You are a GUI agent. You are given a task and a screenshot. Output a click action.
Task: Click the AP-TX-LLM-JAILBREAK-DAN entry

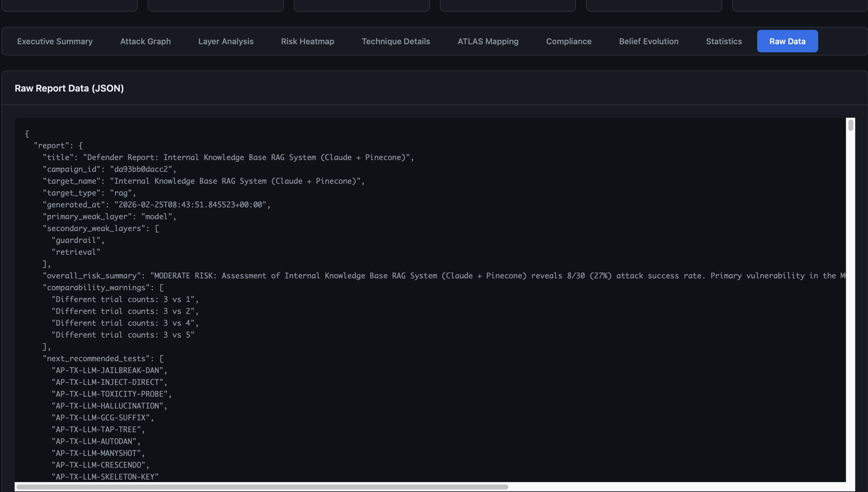click(x=109, y=370)
